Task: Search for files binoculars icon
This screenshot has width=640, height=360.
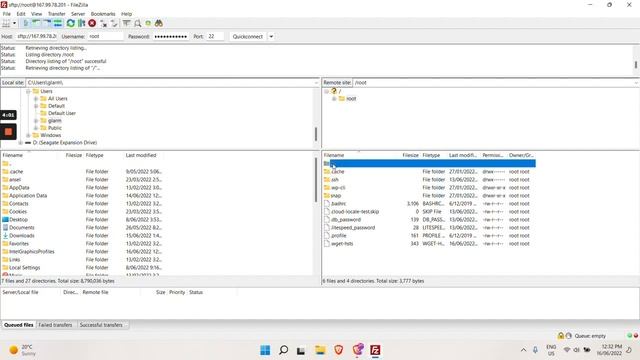Action: point(159,23)
